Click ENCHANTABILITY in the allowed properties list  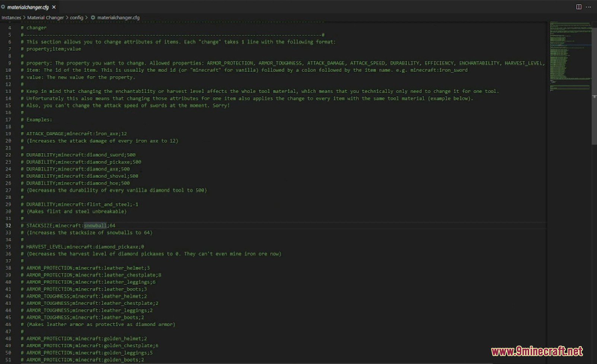point(479,63)
